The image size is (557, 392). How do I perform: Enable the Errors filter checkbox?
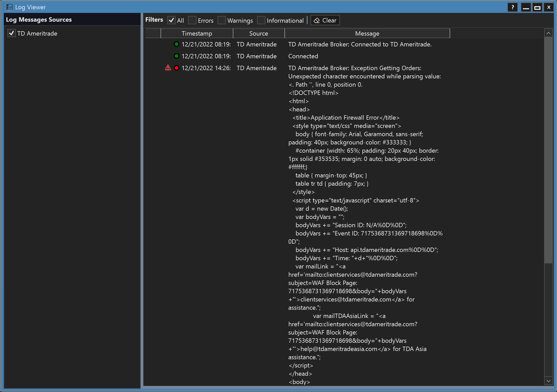coord(192,20)
